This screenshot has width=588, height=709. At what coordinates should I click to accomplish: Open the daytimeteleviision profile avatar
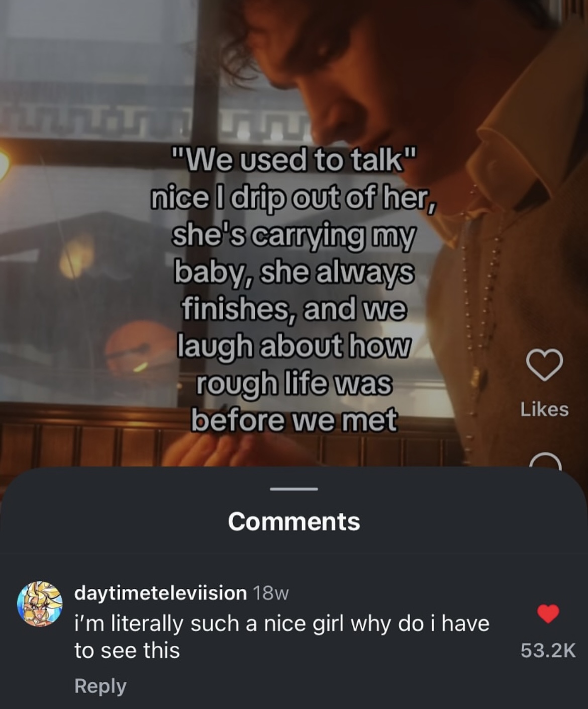[x=40, y=603]
